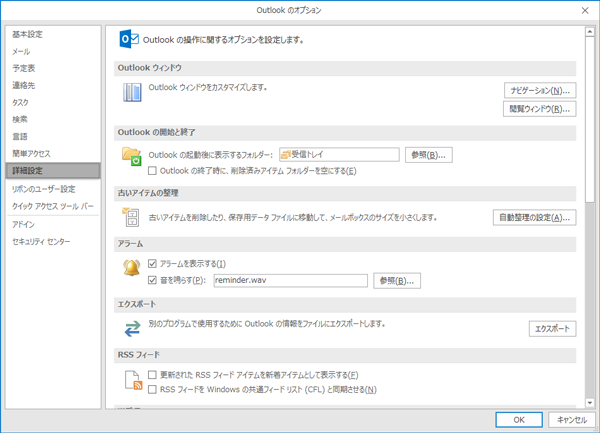Click the Outlook logo icon in header

tap(129, 39)
